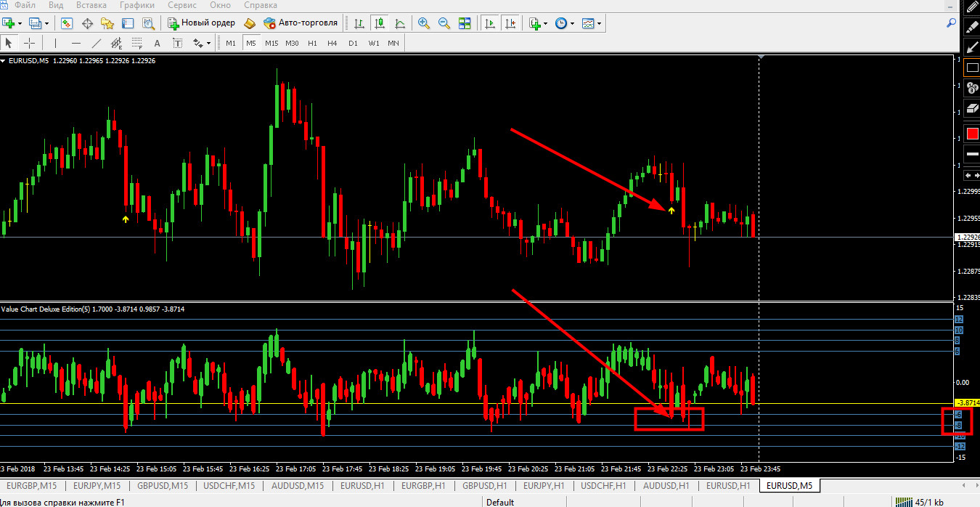This screenshot has width=980, height=507.
Task: Toggle the chart shift button
Action: pos(510,23)
